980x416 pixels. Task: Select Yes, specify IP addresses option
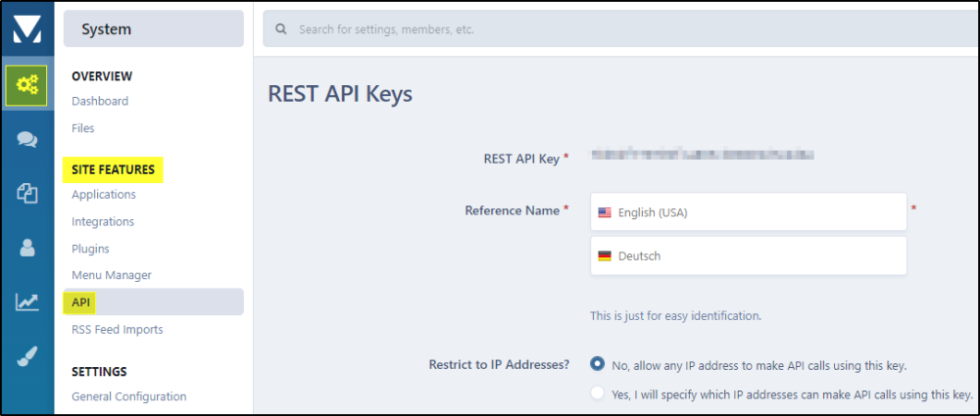point(598,393)
